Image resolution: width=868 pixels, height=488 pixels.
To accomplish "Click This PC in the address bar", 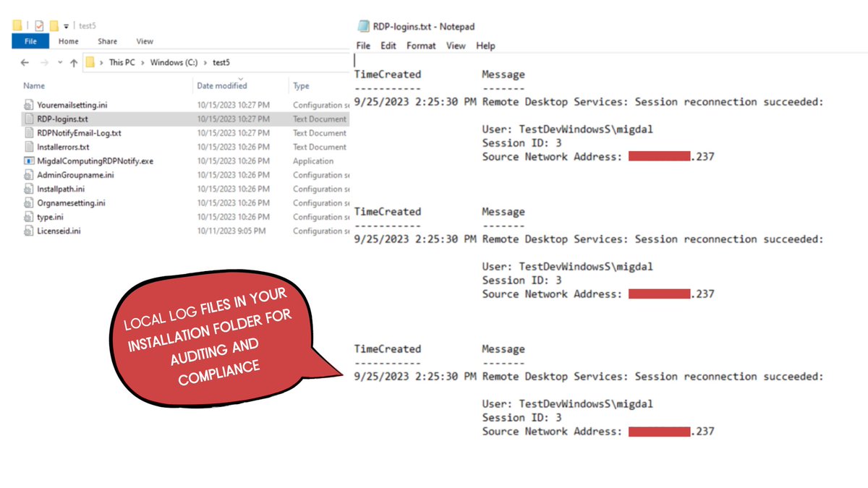I will [122, 63].
